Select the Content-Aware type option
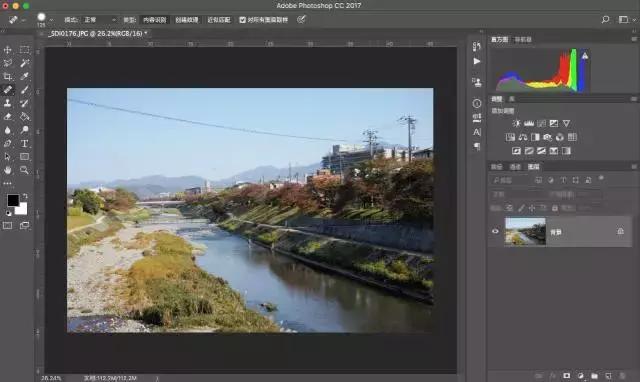Image resolution: width=640 pixels, height=382 pixels. [155, 20]
